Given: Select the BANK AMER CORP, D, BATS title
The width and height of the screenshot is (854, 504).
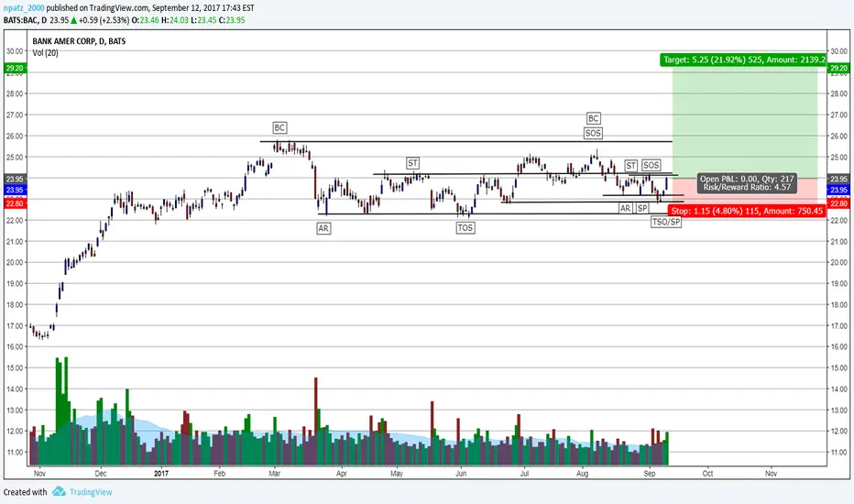Looking at the screenshot, I should 79,41.
